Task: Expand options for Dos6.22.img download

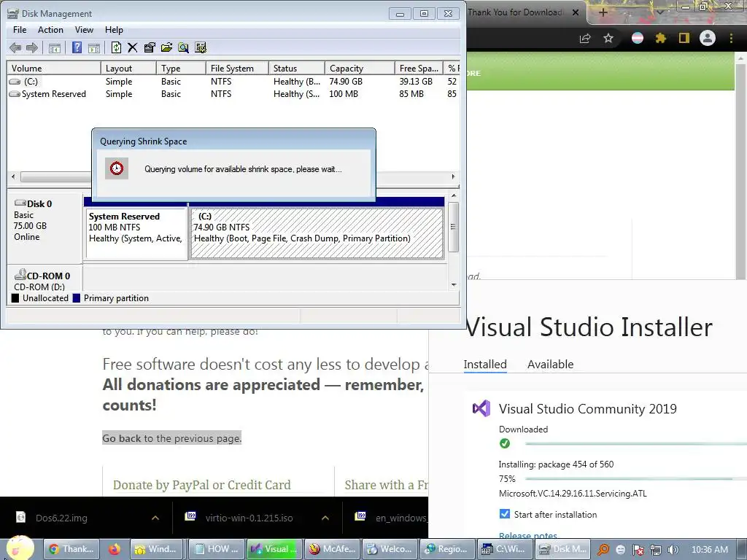Action: [155, 518]
